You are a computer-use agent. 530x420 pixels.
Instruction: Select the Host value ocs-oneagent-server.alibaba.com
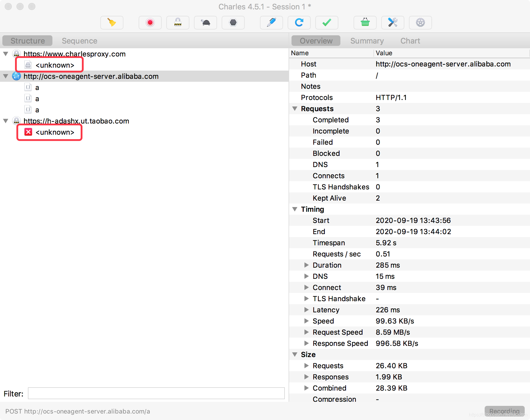[443, 64]
